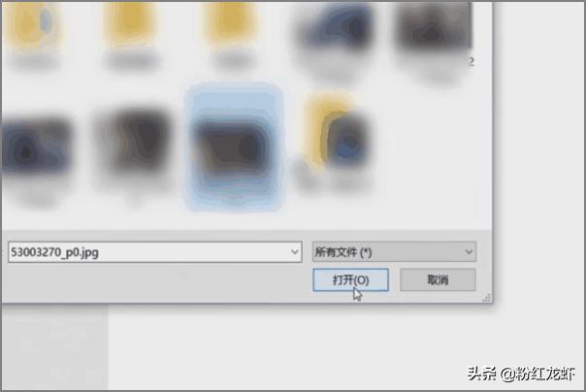586x392 pixels.
Task: Click the dialog's corner resize grip
Action: pos(486,298)
